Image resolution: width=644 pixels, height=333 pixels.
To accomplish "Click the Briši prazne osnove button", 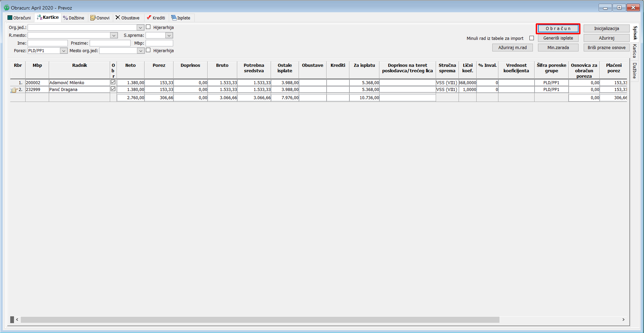I will tap(606, 48).
